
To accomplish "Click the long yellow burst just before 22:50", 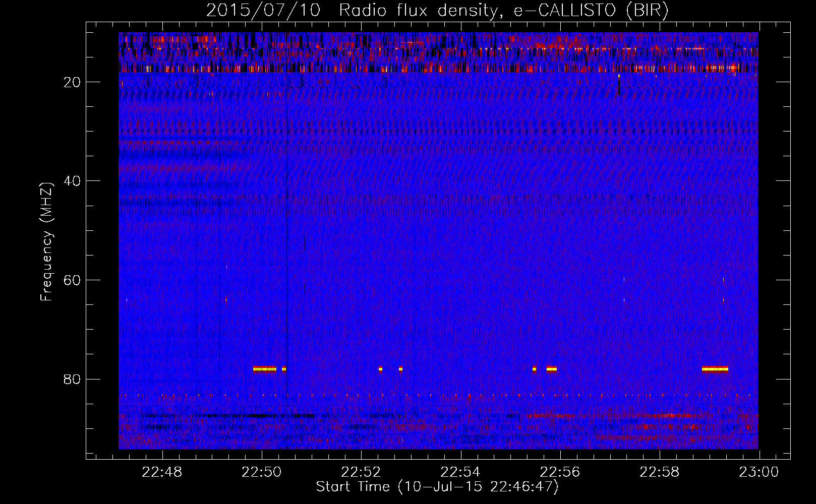I will pos(265,369).
